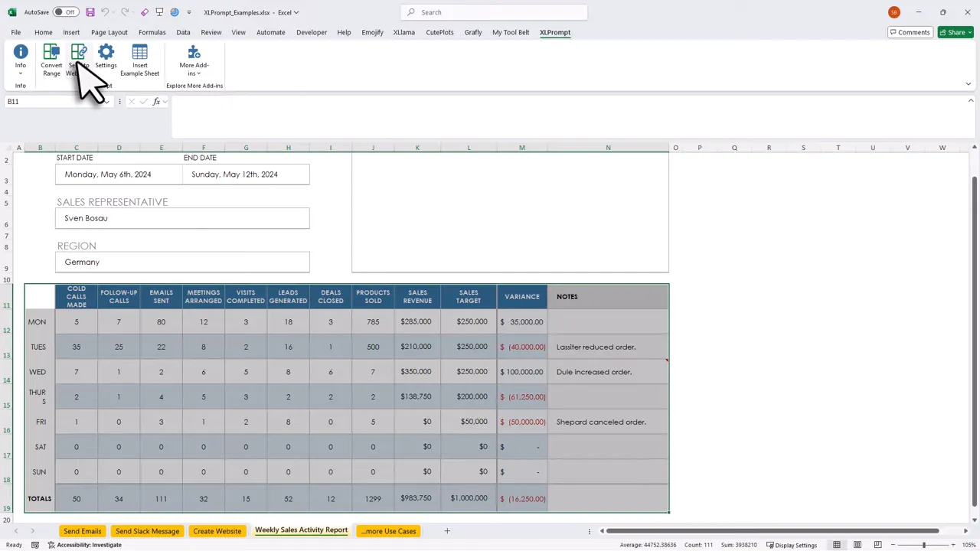
Task: Open the Comments panel
Action: click(x=910, y=32)
